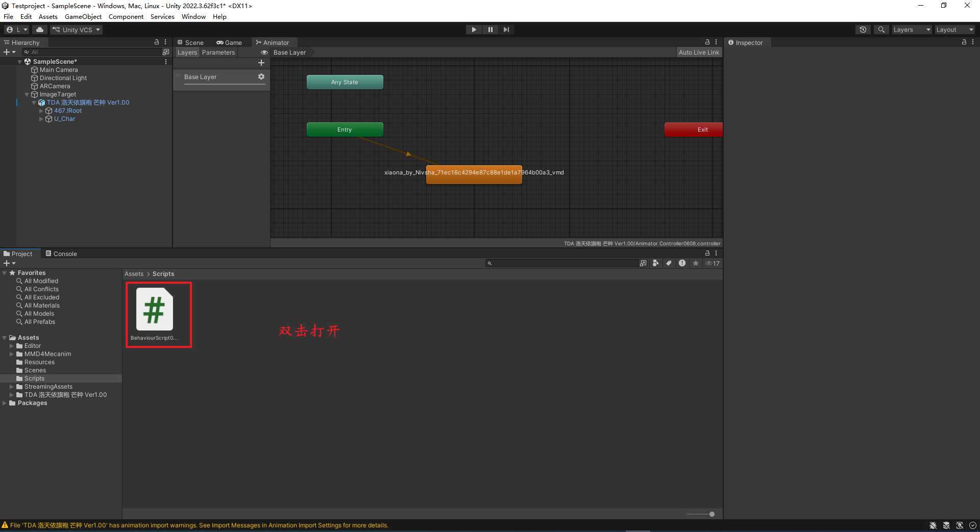Viewport: 980px width, 532px height.
Task: Click the Assets breadcrumb link
Action: coord(134,274)
